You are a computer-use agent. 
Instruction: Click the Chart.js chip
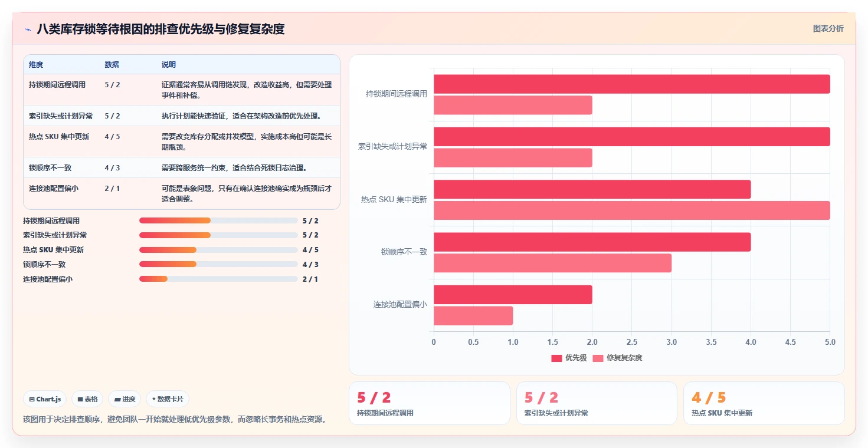click(45, 399)
